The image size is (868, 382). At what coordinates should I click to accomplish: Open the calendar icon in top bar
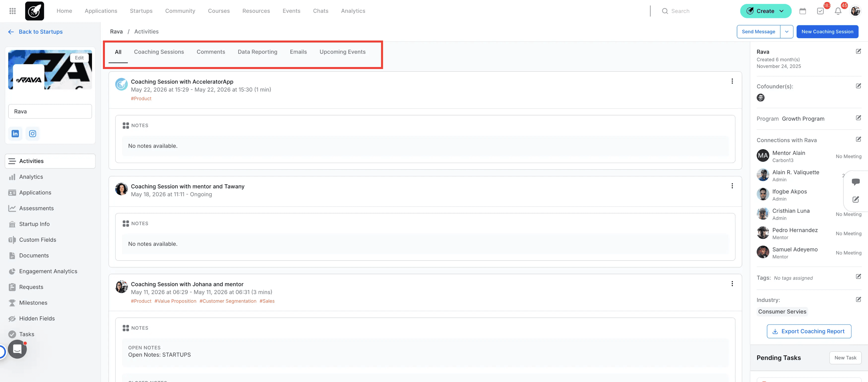(803, 11)
